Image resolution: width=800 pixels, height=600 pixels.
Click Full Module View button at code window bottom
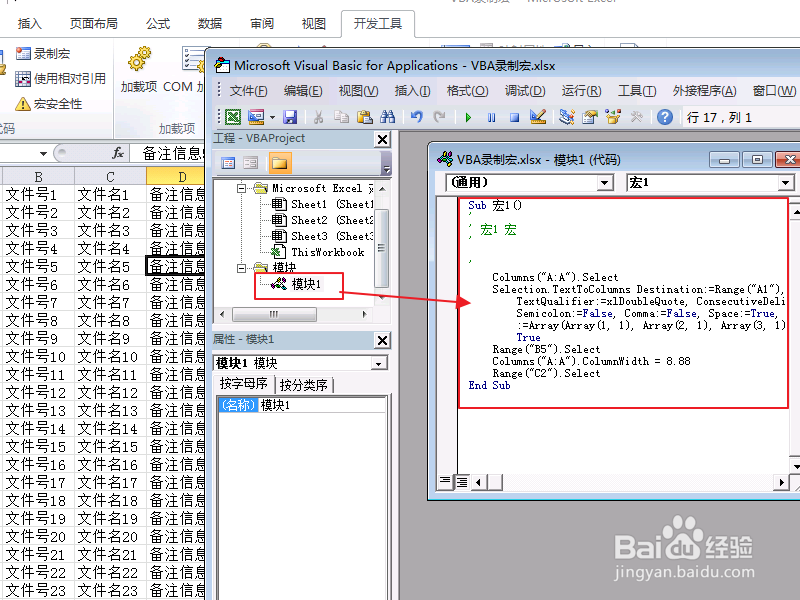462,481
